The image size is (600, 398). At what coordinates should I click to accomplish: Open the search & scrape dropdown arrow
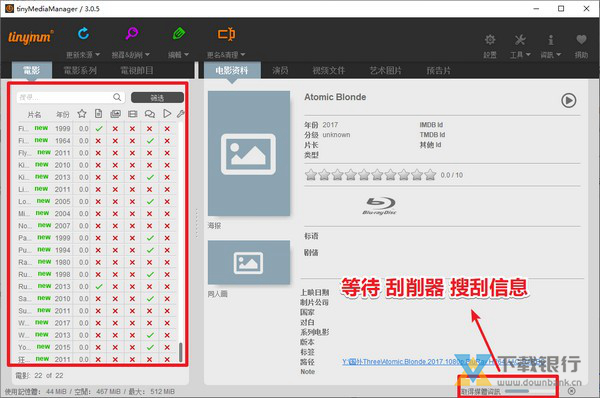[x=147, y=55]
